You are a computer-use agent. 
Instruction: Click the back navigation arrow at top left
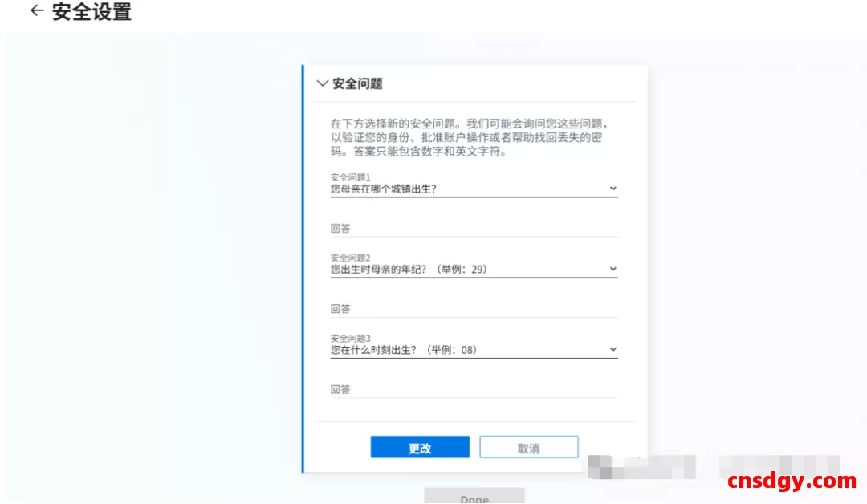[35, 10]
